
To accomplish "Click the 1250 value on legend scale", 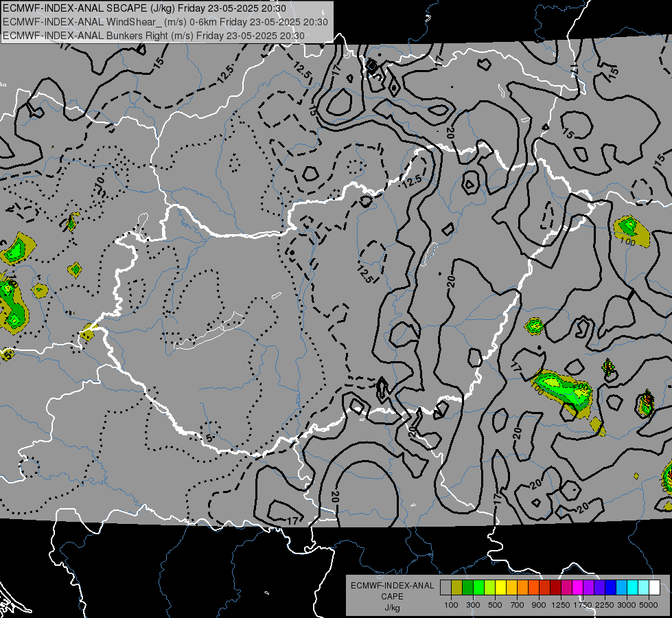I will pos(561,605).
